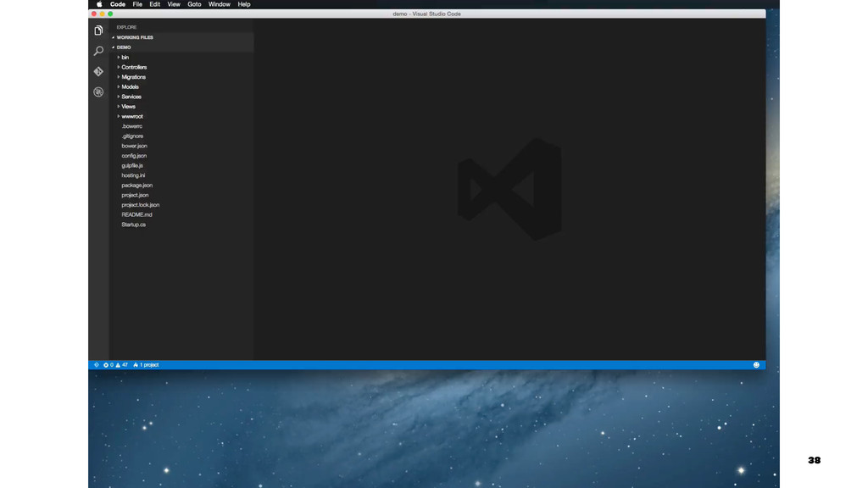Open the .bowerrc file
Screen dimensions: 868x488
131,127
